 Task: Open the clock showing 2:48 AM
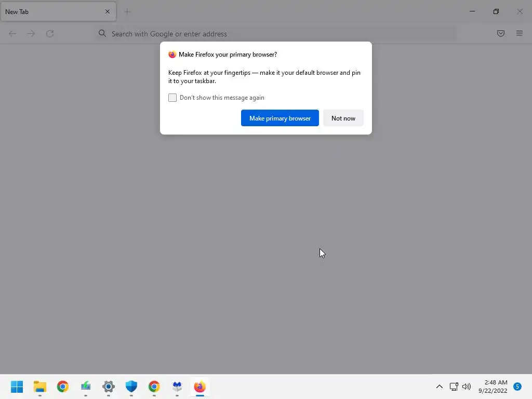click(493, 387)
